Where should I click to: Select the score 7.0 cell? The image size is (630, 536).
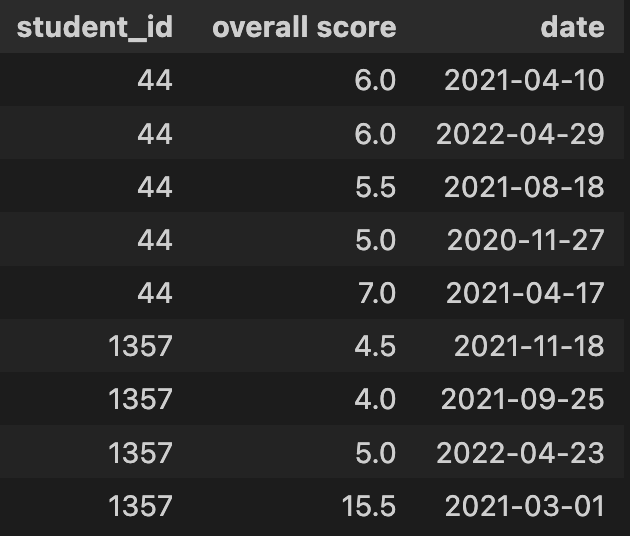pos(377,293)
